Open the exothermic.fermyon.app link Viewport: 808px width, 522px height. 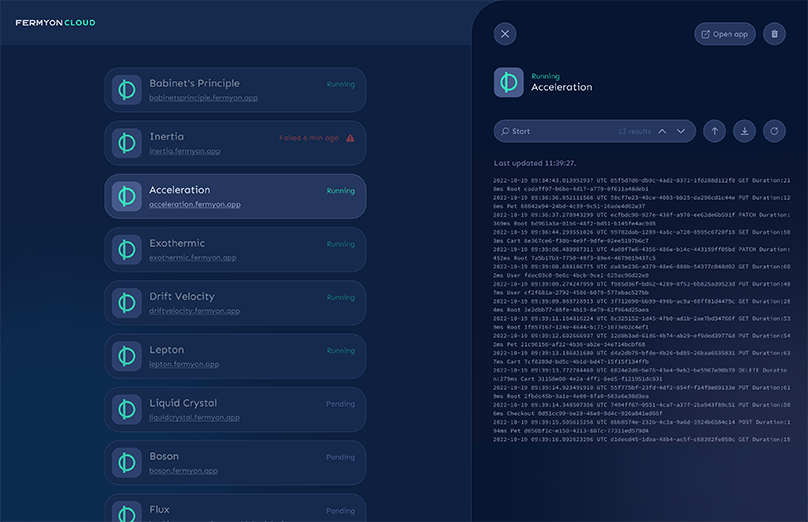[x=193, y=258]
